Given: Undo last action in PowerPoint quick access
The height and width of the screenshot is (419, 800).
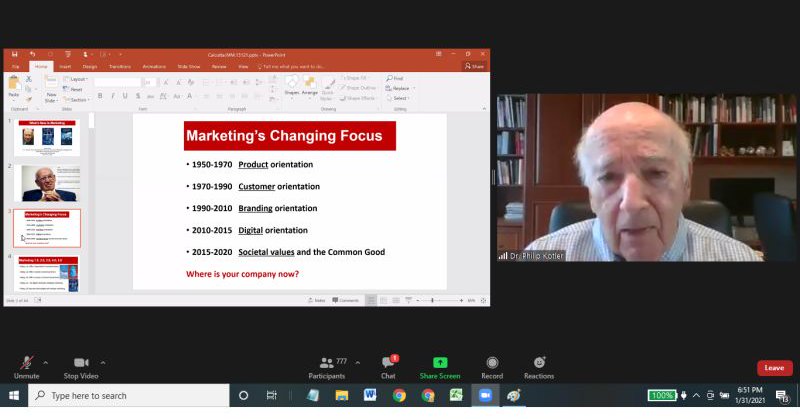Looking at the screenshot, I should (x=33, y=54).
